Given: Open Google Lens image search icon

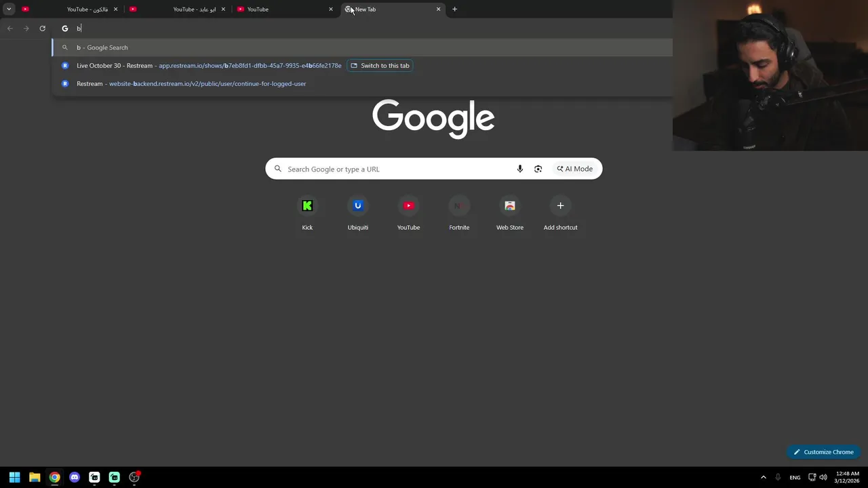Looking at the screenshot, I should (538, 169).
